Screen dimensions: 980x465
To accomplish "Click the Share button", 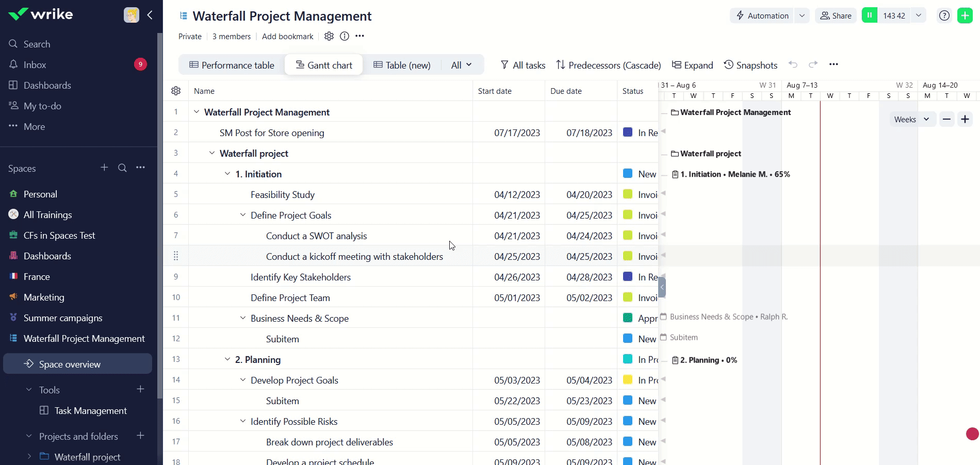I will tap(836, 15).
